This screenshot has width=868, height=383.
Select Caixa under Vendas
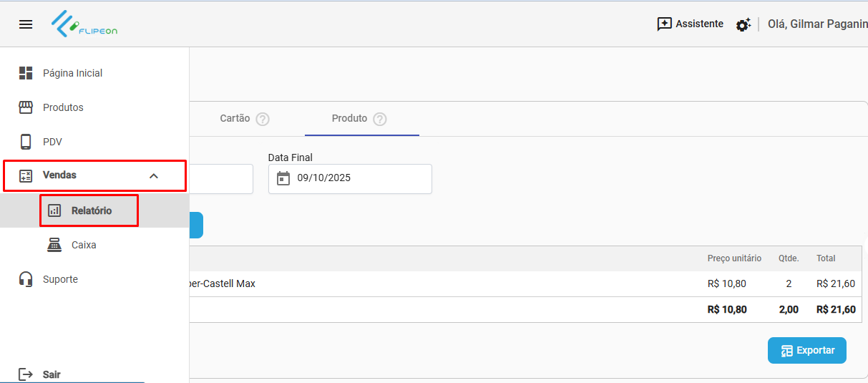pyautogui.click(x=83, y=245)
